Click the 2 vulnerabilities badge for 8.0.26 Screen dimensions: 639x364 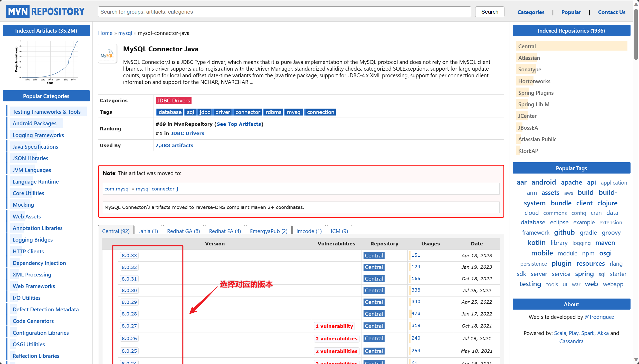(336, 339)
